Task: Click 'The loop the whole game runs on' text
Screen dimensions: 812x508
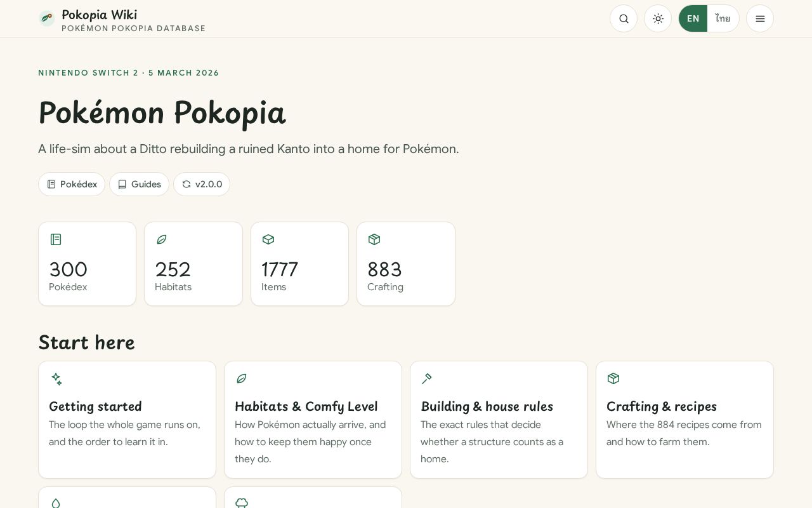Action: click(x=124, y=425)
